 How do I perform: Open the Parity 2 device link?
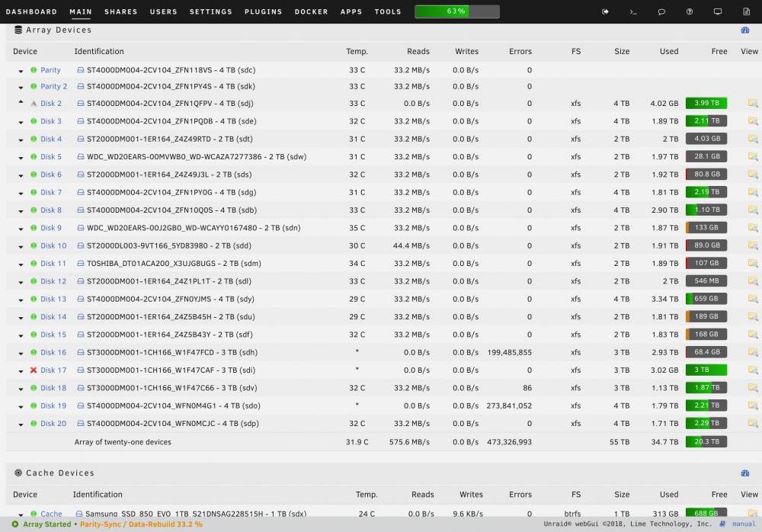pyautogui.click(x=54, y=86)
